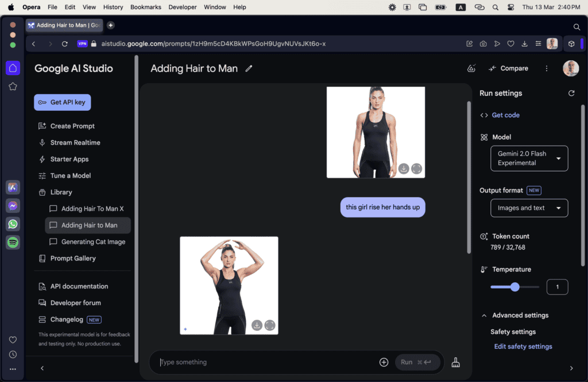Image resolution: width=588 pixels, height=382 pixels.
Task: Click the Get API key button
Action: (x=62, y=102)
